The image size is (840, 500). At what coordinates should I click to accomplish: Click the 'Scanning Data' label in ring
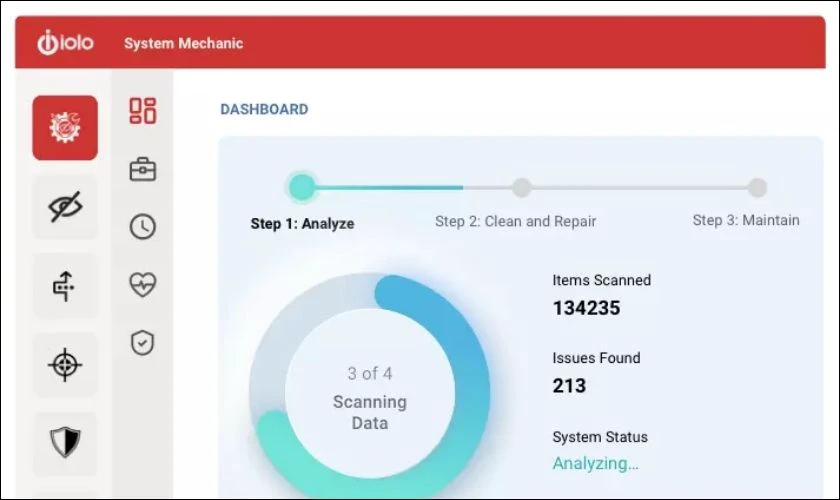[370, 413]
